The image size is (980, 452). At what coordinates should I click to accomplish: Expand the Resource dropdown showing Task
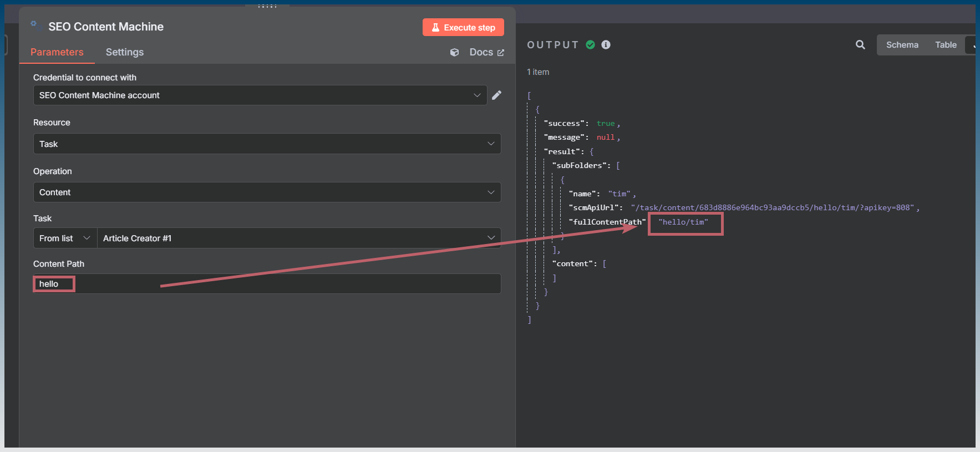pyautogui.click(x=267, y=144)
